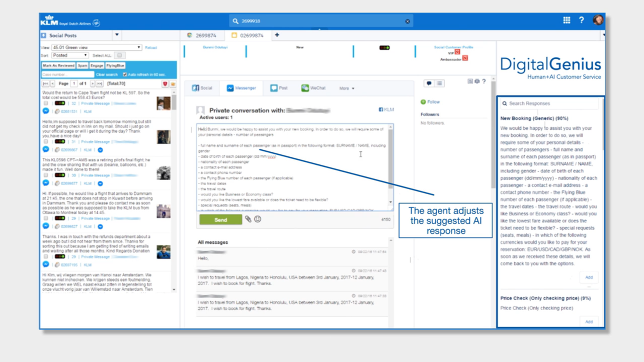Click the print icon beside the feed
Screen dimensions: 644x362
476,81
